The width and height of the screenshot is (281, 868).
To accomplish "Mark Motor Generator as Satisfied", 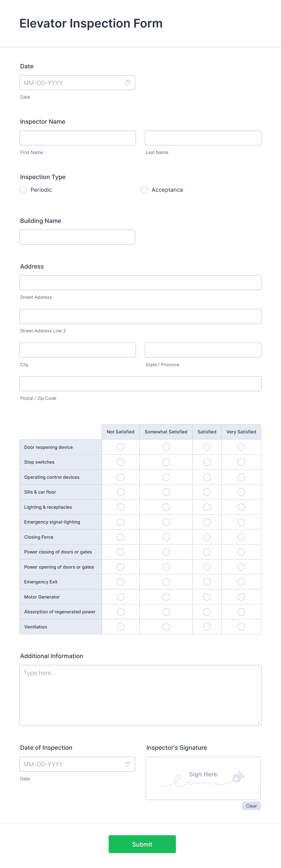I will pos(207,597).
